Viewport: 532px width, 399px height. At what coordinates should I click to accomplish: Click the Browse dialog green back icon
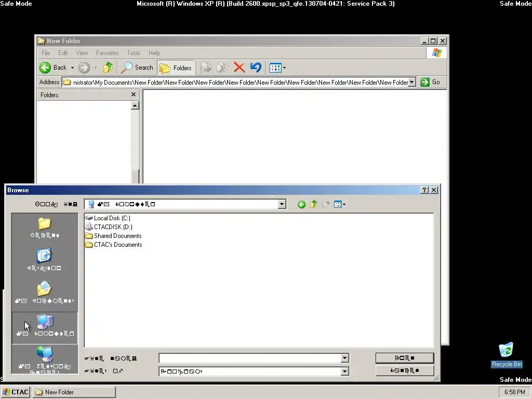301,204
